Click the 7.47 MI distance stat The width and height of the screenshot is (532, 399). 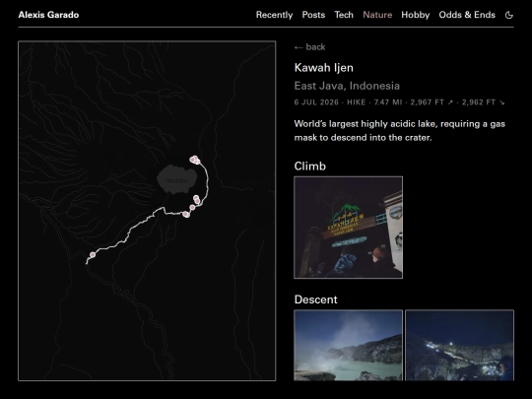tap(388, 102)
